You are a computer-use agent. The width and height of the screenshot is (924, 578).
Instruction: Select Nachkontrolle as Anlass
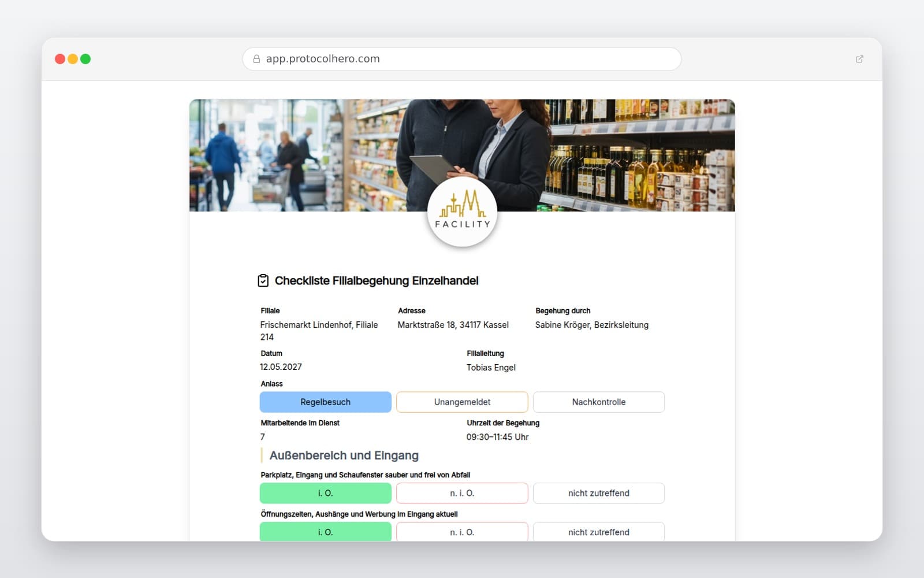tap(599, 402)
